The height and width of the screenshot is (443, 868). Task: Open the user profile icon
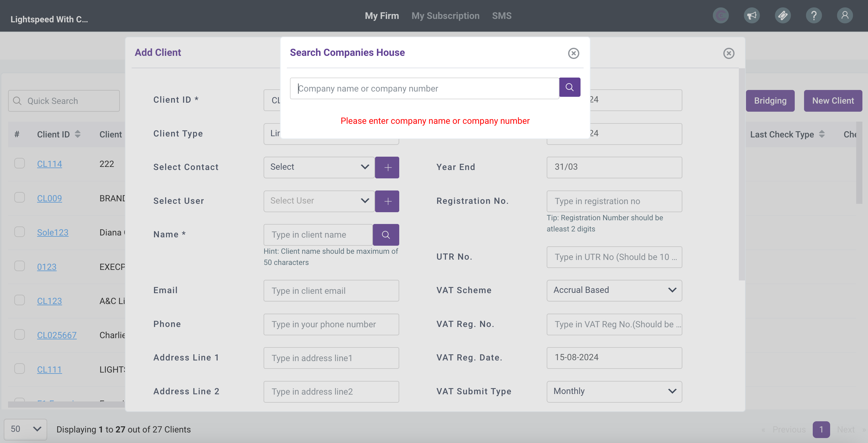coord(844,16)
